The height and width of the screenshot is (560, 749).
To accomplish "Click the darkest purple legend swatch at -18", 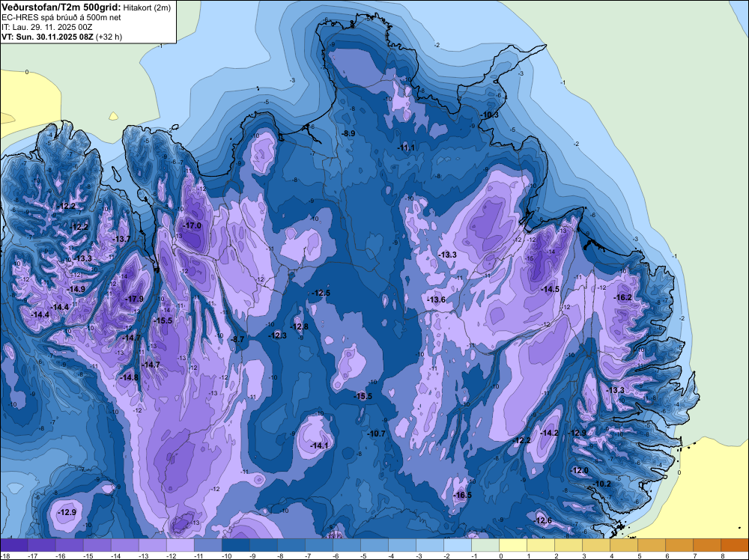I will 13,545.
